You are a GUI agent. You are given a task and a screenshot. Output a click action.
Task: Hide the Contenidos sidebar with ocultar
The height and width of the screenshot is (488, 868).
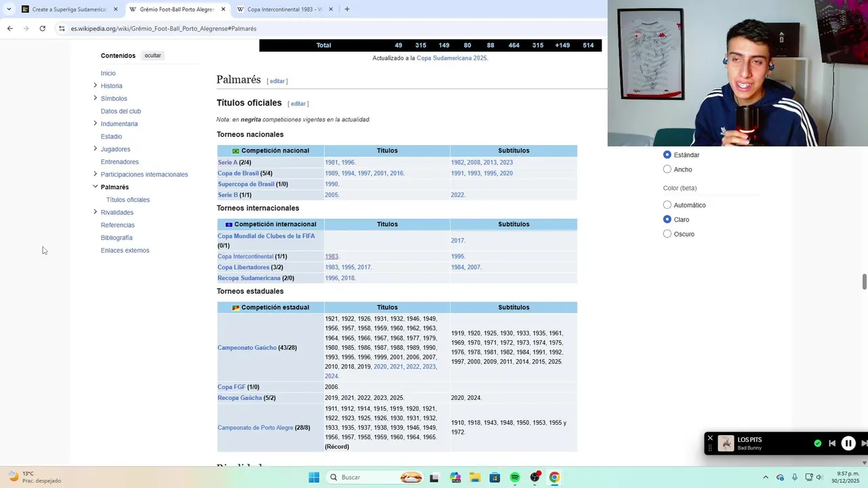pos(153,56)
